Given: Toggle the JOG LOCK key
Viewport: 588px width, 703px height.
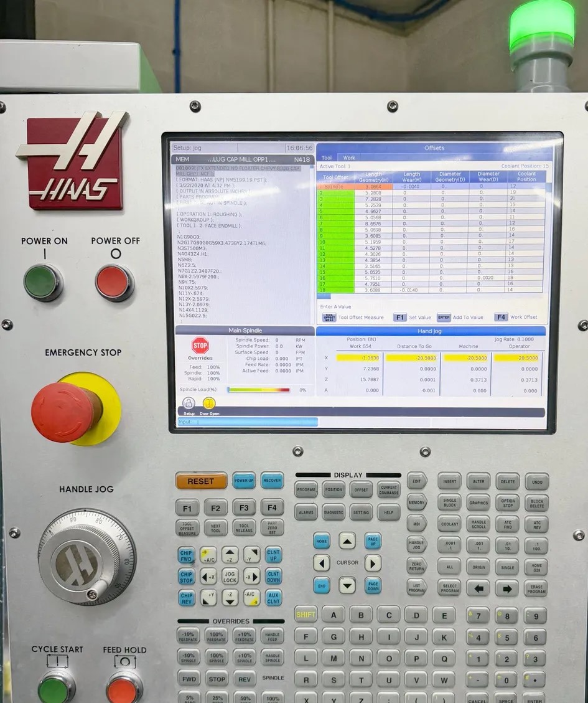Looking at the screenshot, I should tap(230, 577).
